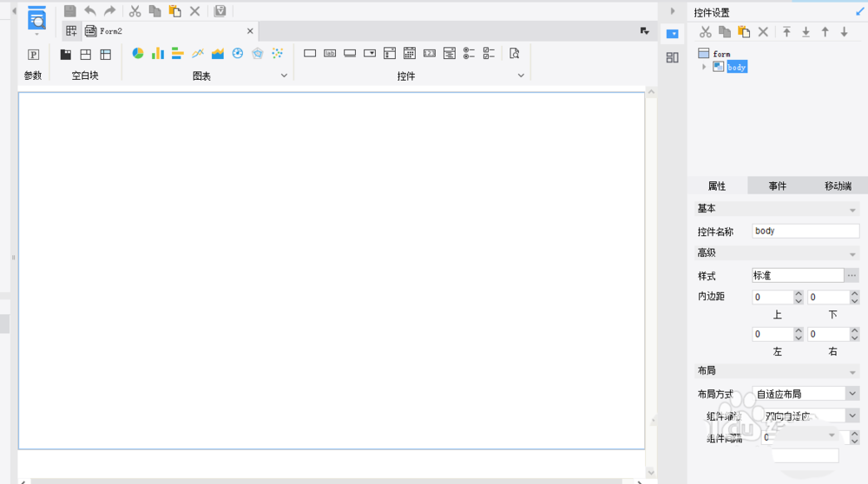
Task: Select the radar chart icon
Action: coord(258,54)
